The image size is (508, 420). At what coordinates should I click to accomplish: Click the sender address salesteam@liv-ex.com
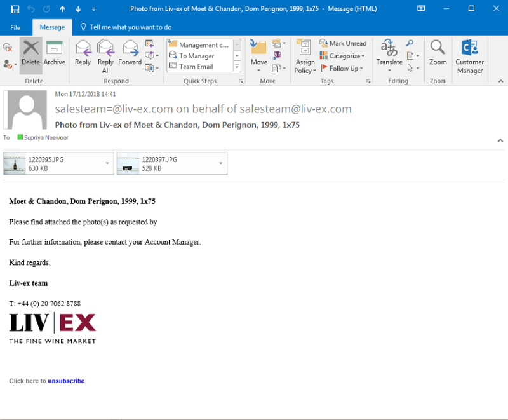click(295, 109)
